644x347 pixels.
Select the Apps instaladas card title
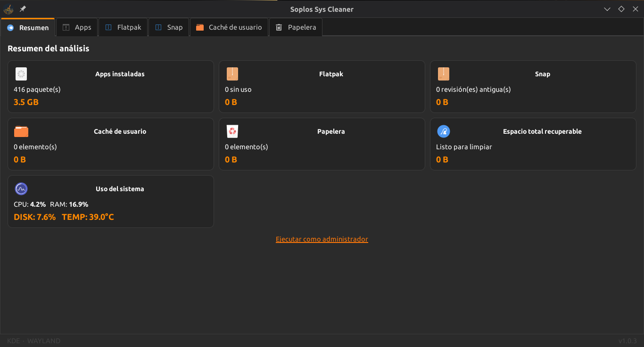[120, 74]
